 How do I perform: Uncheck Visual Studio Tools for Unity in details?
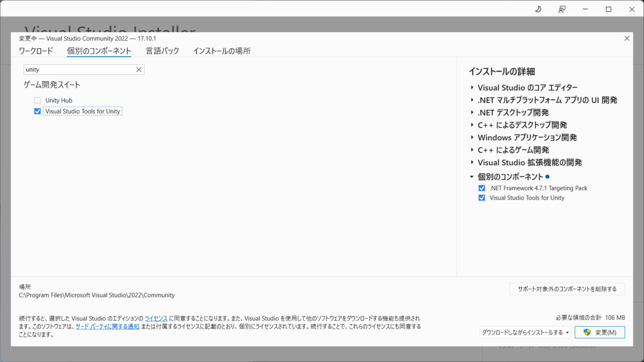point(482,198)
